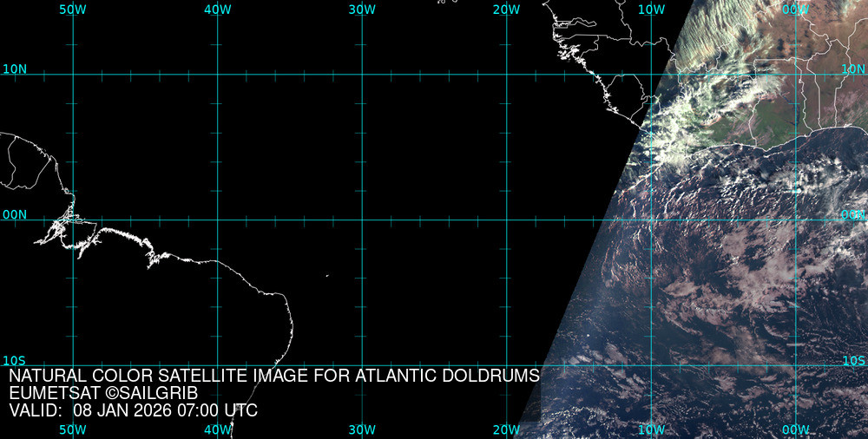868x439 pixels.
Task: Click the eastern tip of Brazil's coastline
Action: [x=293, y=325]
